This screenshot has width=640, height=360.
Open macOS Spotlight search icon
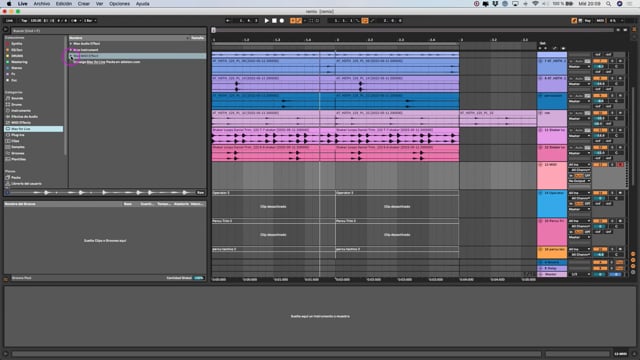tap(609, 4)
